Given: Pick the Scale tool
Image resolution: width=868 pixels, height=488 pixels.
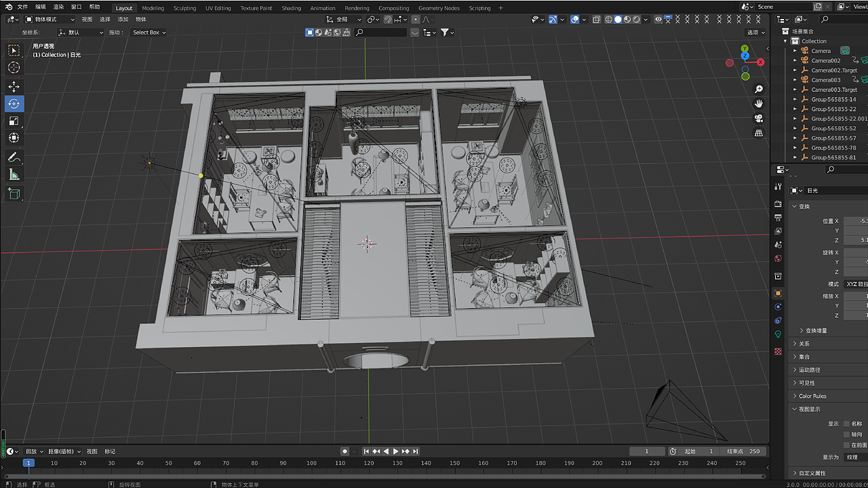Looking at the screenshot, I should tap(14, 121).
